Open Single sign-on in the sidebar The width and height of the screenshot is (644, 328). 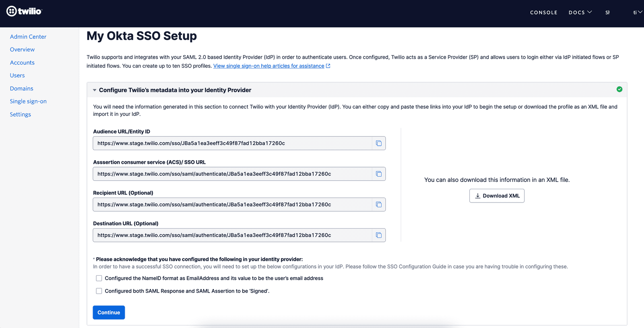[x=28, y=101]
